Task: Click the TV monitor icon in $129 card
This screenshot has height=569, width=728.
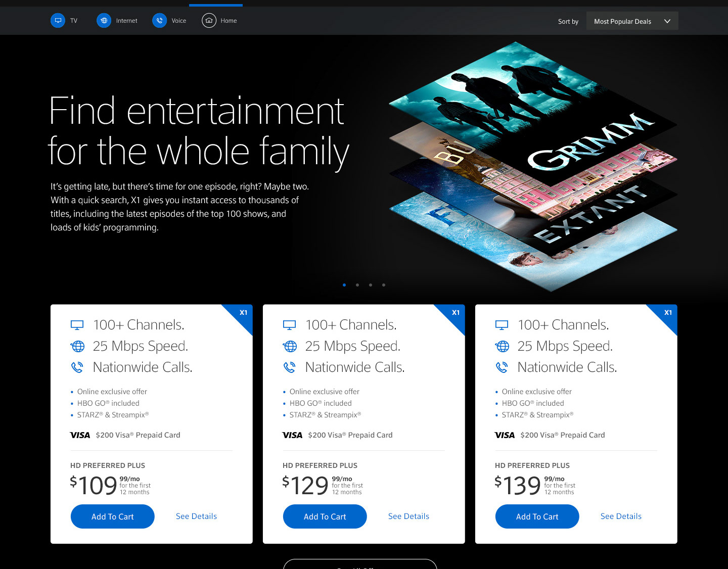Action: [289, 325]
